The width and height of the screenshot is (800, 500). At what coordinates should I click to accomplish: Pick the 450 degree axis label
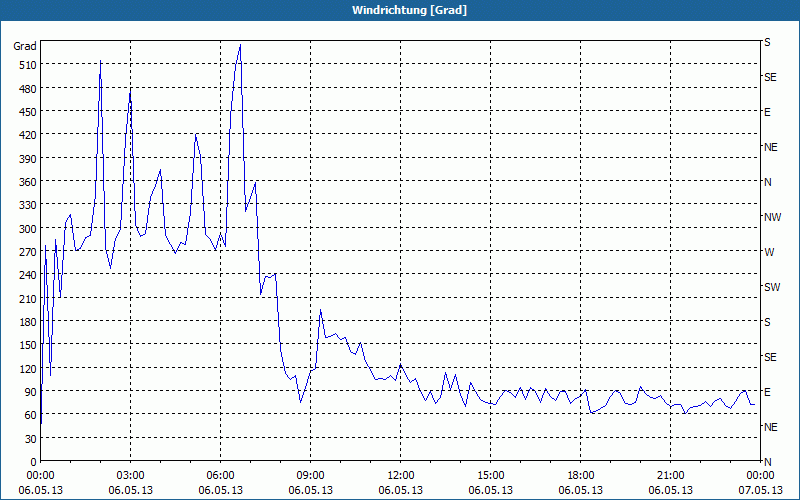(28, 112)
